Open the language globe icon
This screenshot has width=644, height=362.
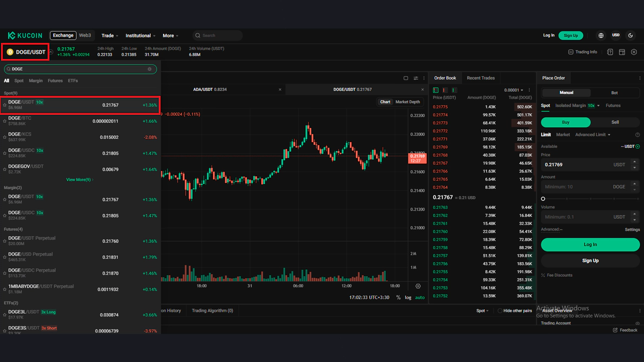(x=601, y=35)
